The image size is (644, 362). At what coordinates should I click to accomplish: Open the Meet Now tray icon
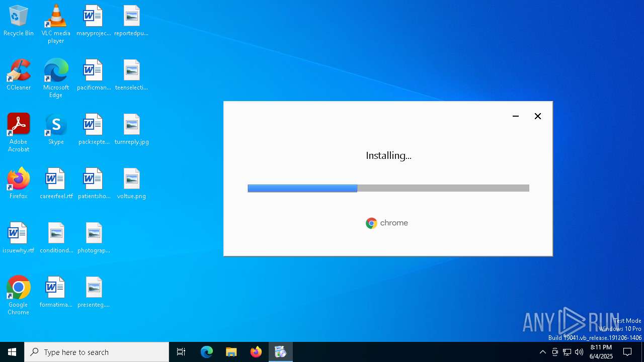(555, 352)
